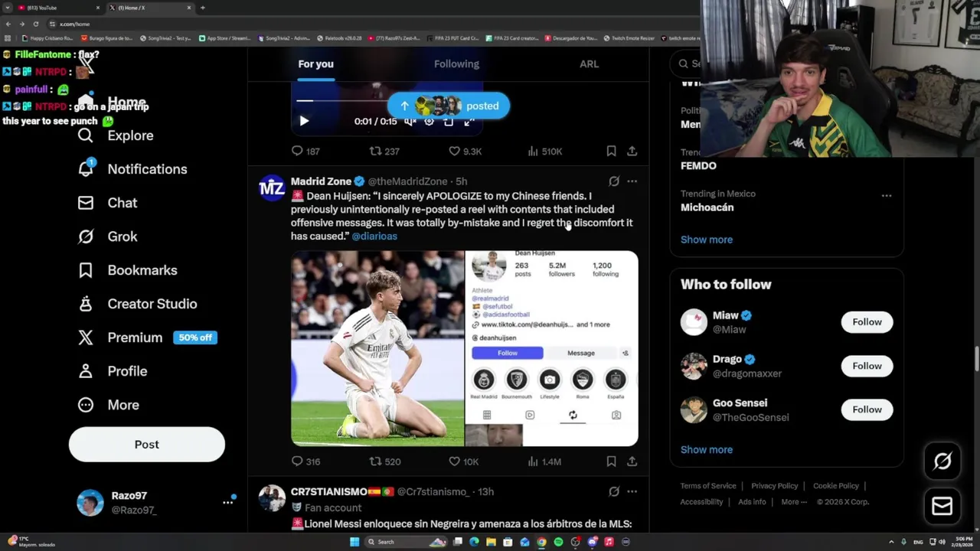Open the Michoacán trend options menu
This screenshot has width=980, height=551.
tap(887, 195)
